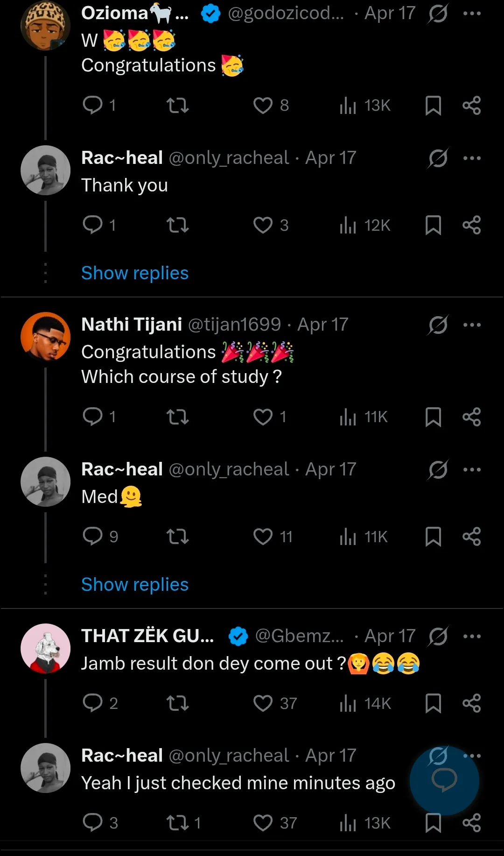Retweet Rac~heal's Thank you reply
The image size is (504, 856).
click(178, 225)
